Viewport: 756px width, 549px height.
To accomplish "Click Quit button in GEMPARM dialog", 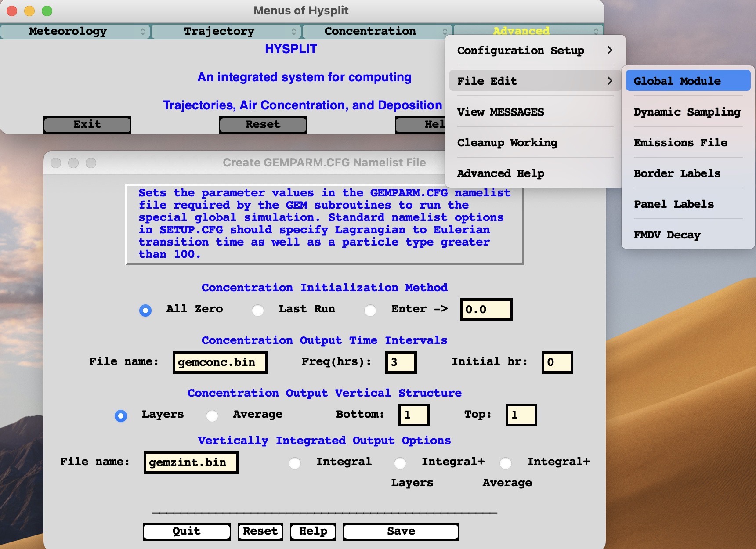I will pos(187,531).
